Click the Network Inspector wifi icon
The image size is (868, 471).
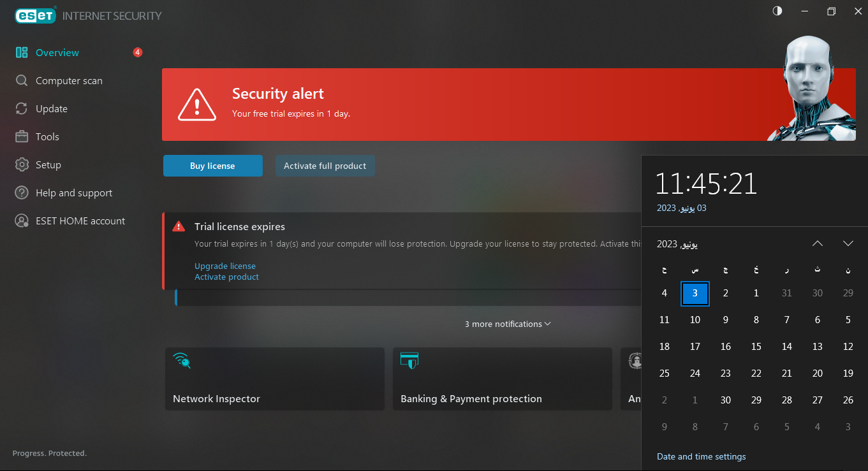point(182,360)
